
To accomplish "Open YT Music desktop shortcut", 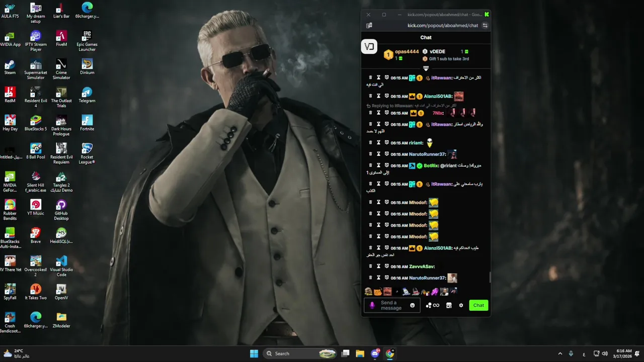I will (x=36, y=208).
